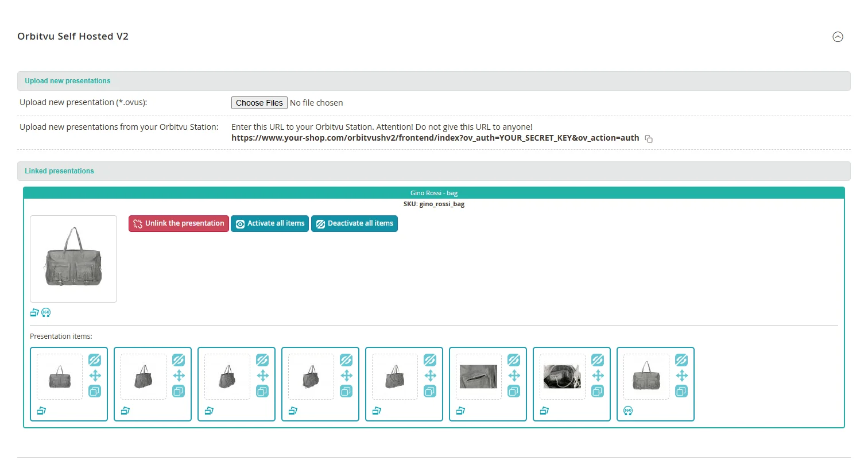Select the move handle on the zipper close-up item
868x476 pixels.
514,376
